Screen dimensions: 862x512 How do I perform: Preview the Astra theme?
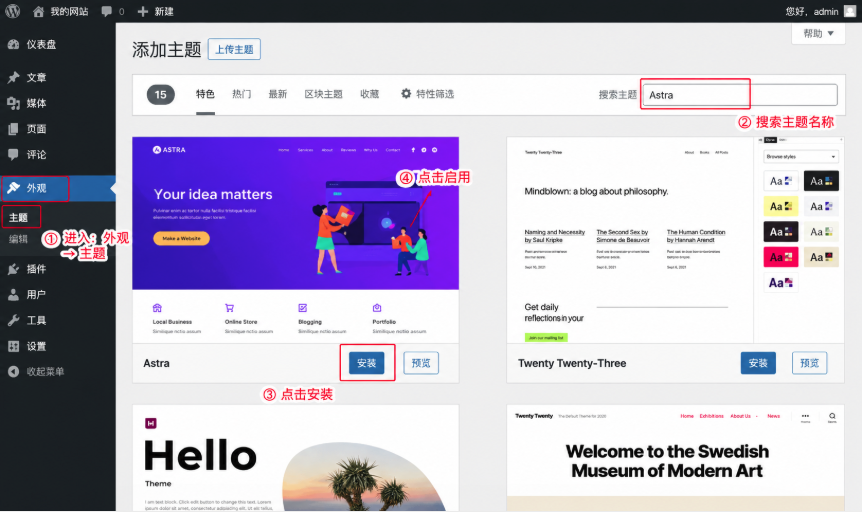[x=421, y=363]
